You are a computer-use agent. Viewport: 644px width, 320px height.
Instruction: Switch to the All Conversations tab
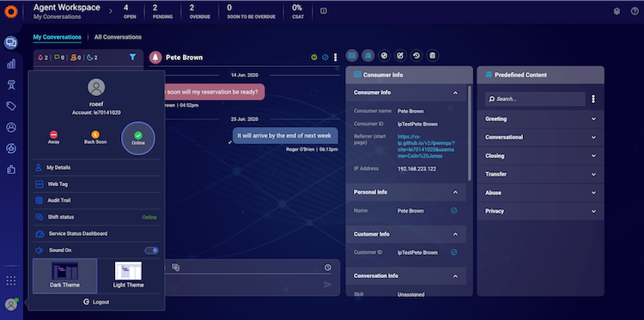click(x=118, y=37)
